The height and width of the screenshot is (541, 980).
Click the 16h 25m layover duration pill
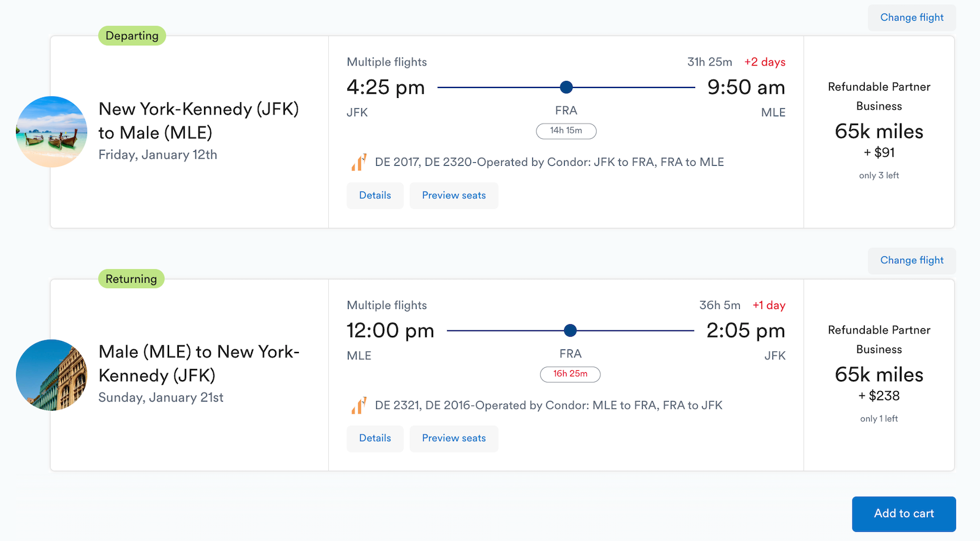[570, 374]
